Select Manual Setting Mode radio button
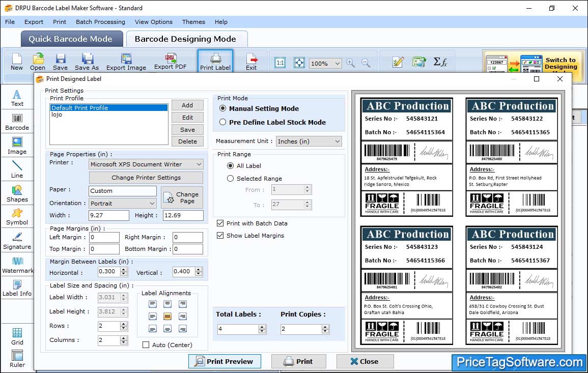The image size is (588, 373). [223, 108]
